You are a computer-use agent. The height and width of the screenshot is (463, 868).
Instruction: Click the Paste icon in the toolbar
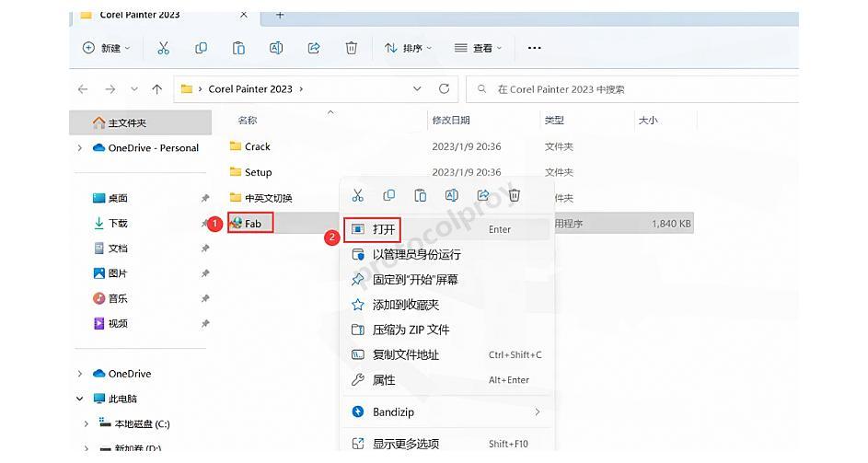click(238, 48)
